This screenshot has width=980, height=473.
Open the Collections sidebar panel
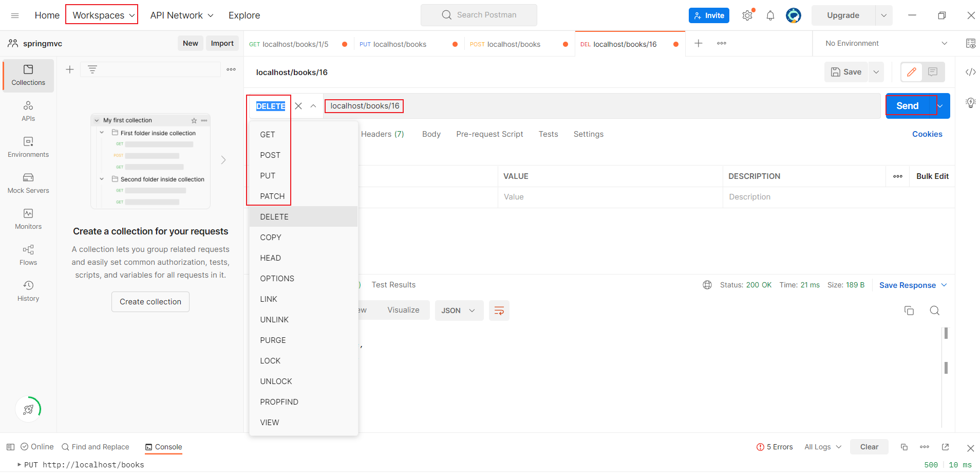pos(28,76)
